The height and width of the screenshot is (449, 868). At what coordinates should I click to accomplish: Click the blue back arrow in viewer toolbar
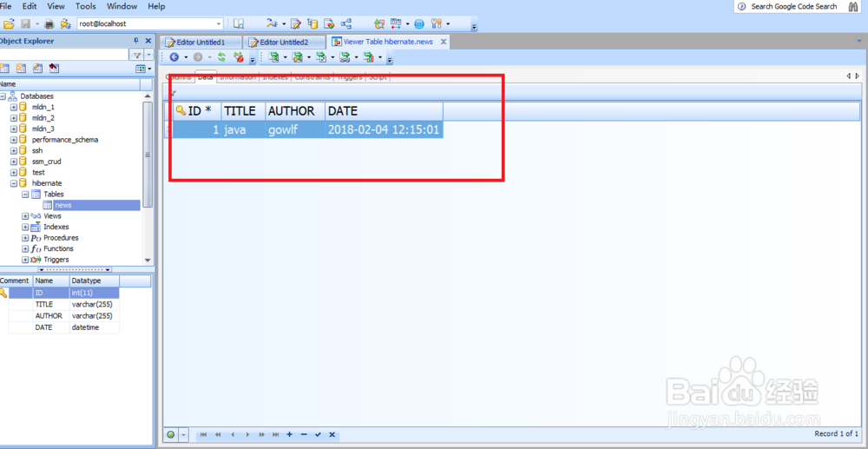[x=174, y=57]
